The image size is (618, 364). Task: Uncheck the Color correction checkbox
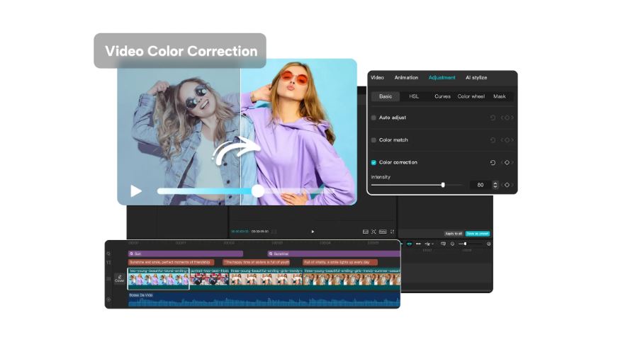point(373,163)
